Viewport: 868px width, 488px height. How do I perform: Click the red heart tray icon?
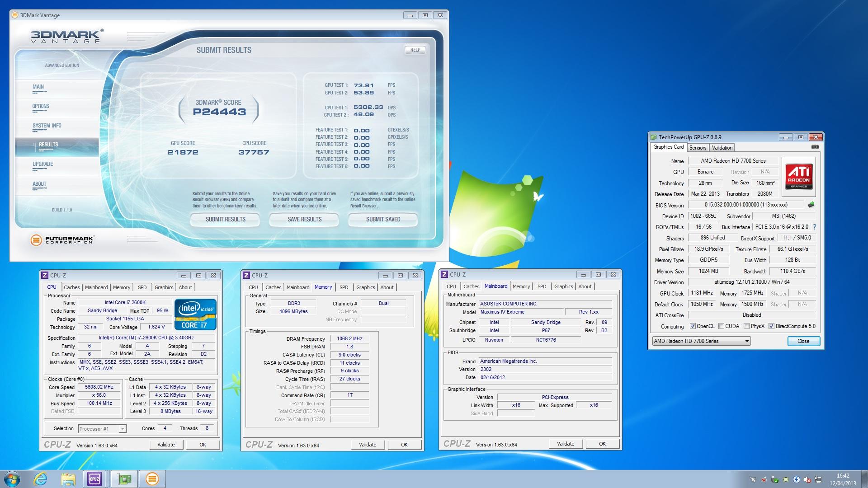pyautogui.click(x=764, y=479)
